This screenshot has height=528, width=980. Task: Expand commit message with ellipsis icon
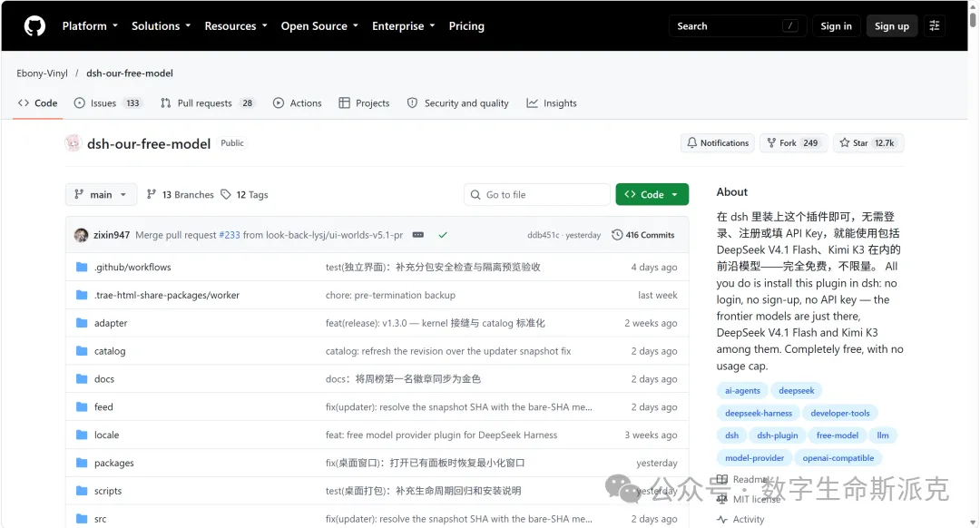click(418, 235)
